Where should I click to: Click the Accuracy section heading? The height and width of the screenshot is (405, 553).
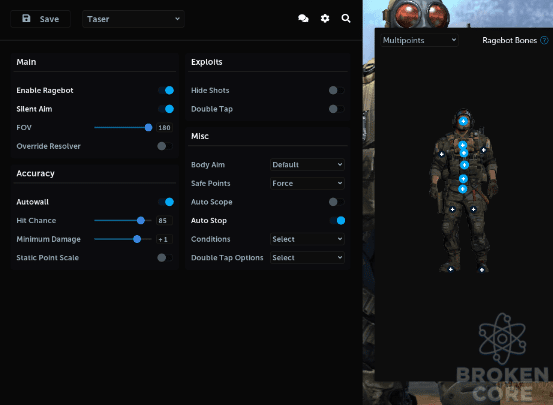35,174
